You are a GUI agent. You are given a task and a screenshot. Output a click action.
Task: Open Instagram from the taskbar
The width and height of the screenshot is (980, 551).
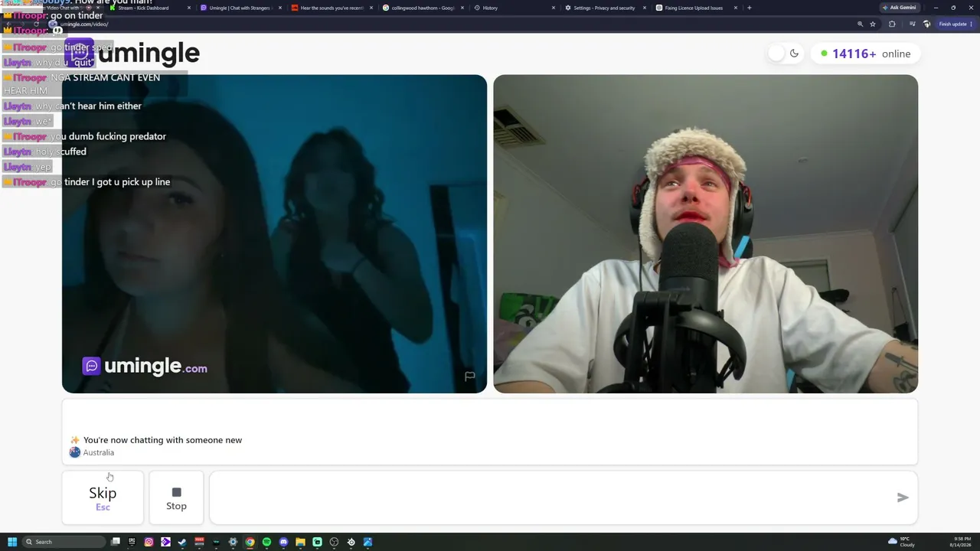coord(149,542)
